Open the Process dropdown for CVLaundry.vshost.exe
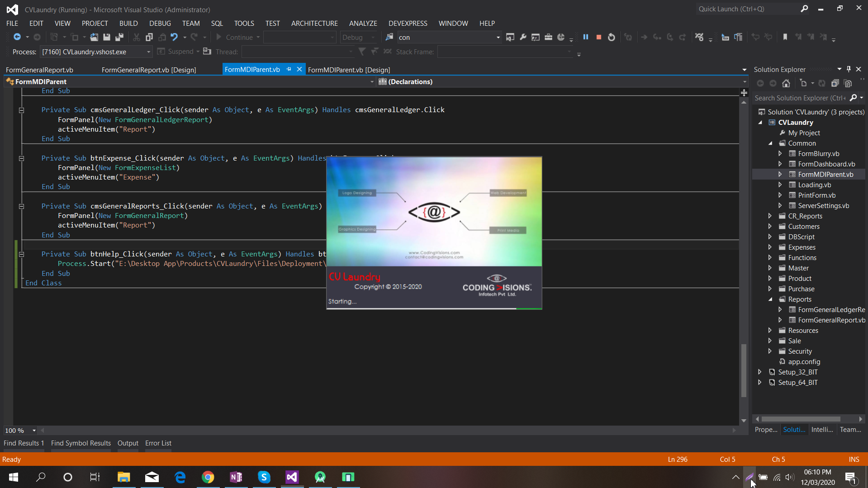Screen dimensions: 868x488 148,52
